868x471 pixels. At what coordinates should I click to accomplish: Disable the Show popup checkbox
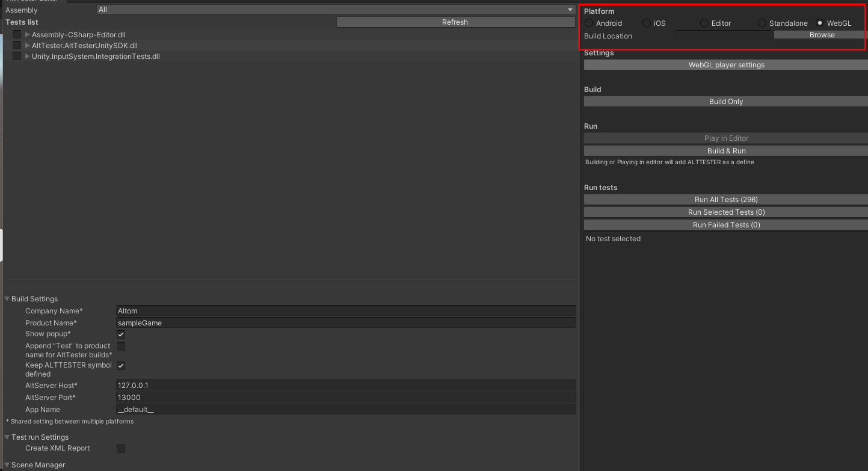(x=120, y=334)
